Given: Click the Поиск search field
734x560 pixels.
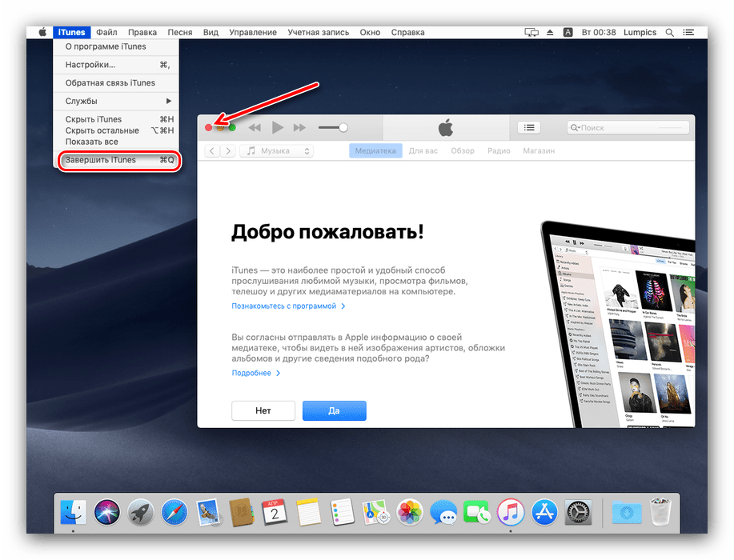Looking at the screenshot, I should point(632,128).
